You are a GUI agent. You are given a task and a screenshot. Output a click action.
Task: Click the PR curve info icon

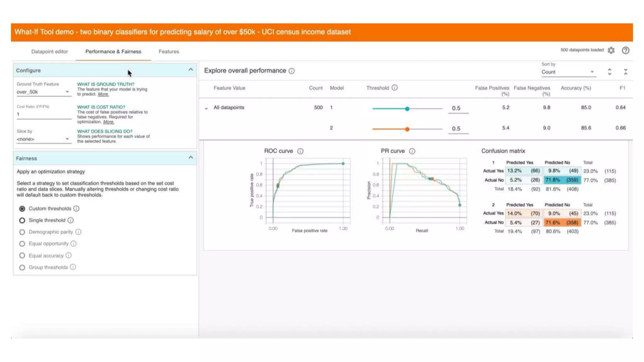[412, 151]
